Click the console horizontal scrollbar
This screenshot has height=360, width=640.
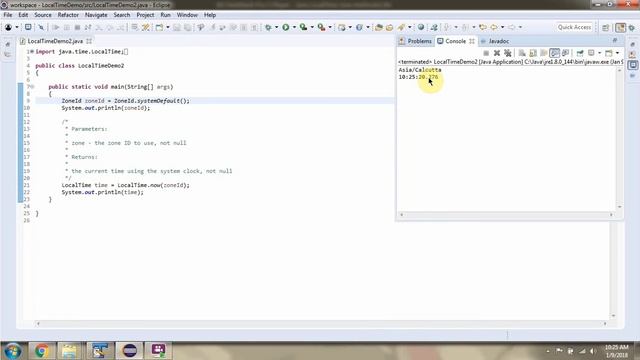coord(506,215)
